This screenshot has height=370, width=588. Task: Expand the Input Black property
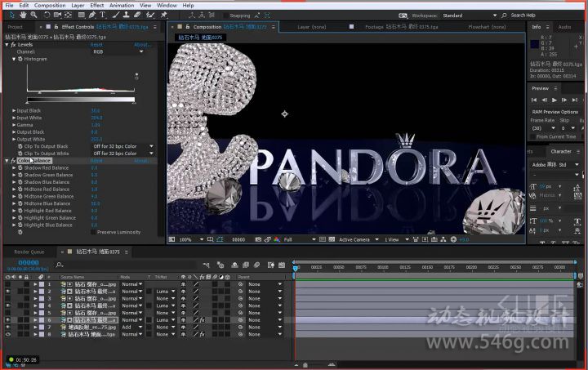(x=14, y=110)
